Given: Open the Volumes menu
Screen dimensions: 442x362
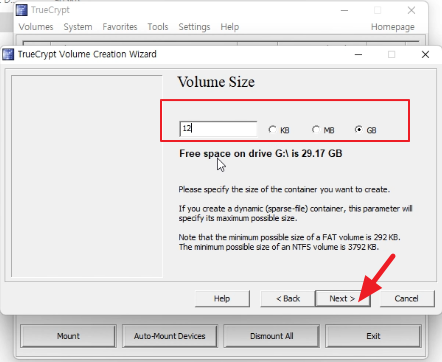Looking at the screenshot, I should [36, 27].
